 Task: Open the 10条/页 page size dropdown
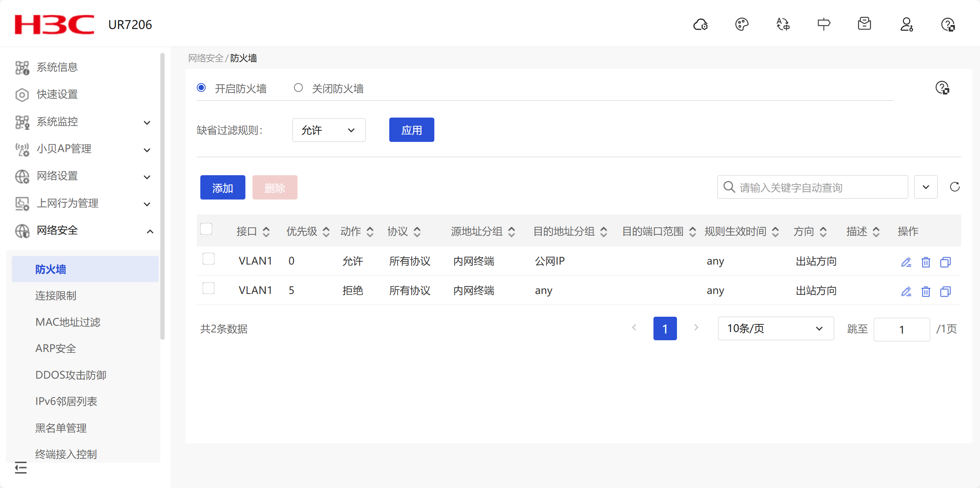[x=775, y=328]
